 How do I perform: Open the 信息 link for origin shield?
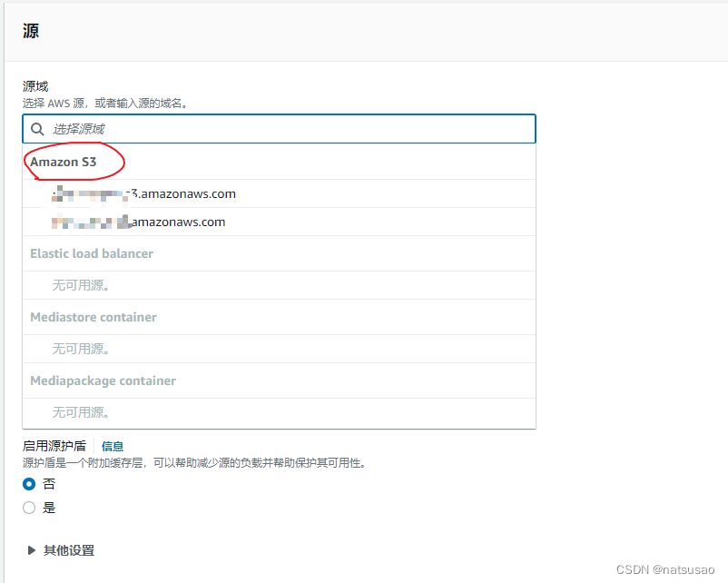point(113,447)
